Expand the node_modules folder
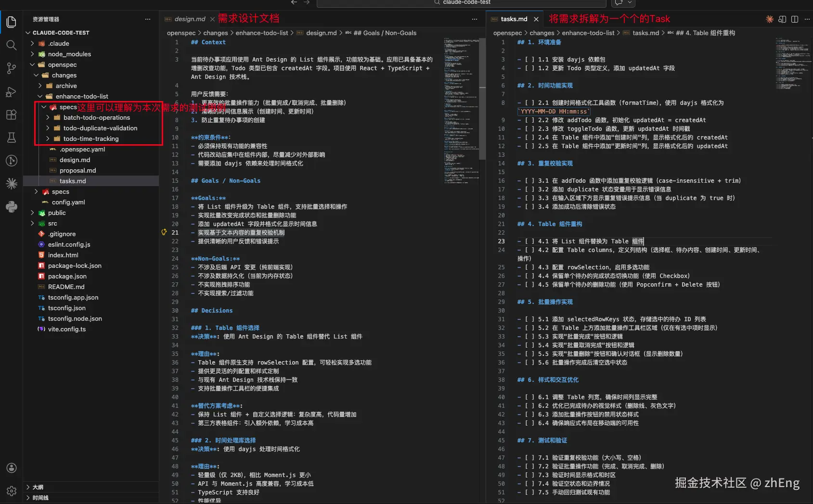 [69, 54]
